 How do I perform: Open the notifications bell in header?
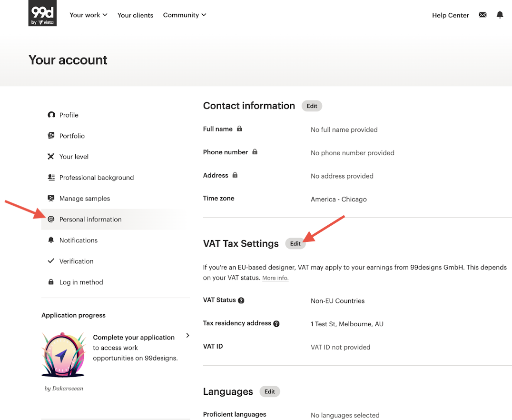[x=500, y=15]
